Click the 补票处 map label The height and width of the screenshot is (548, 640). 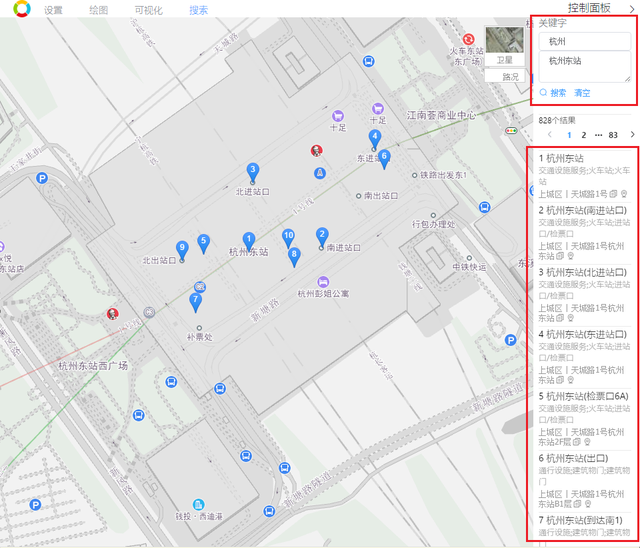pos(200,337)
